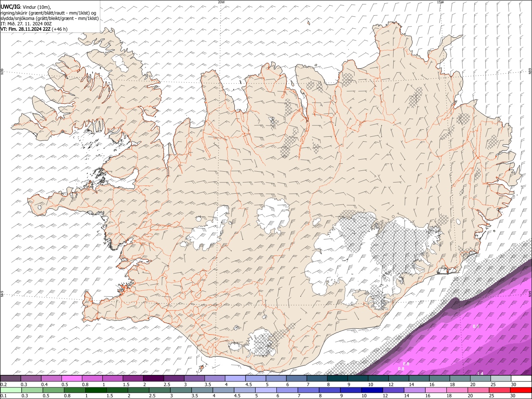Click the medium green 0.8 swatch in lower legend
This screenshot has height=399, width=532.
pyautogui.click(x=74, y=390)
